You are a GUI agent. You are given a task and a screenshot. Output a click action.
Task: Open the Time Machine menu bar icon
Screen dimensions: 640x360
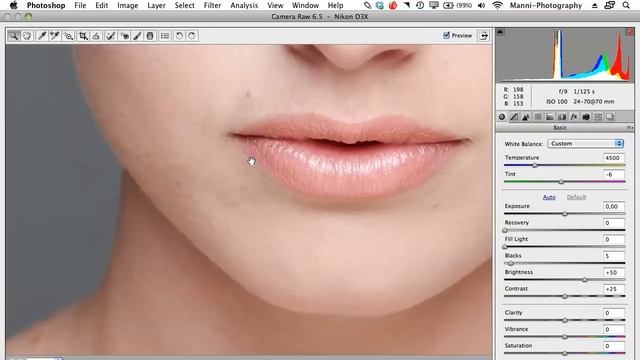coord(420,5)
